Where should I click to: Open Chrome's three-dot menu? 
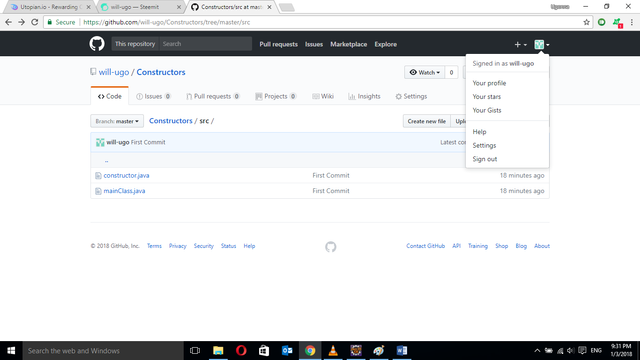632,22
